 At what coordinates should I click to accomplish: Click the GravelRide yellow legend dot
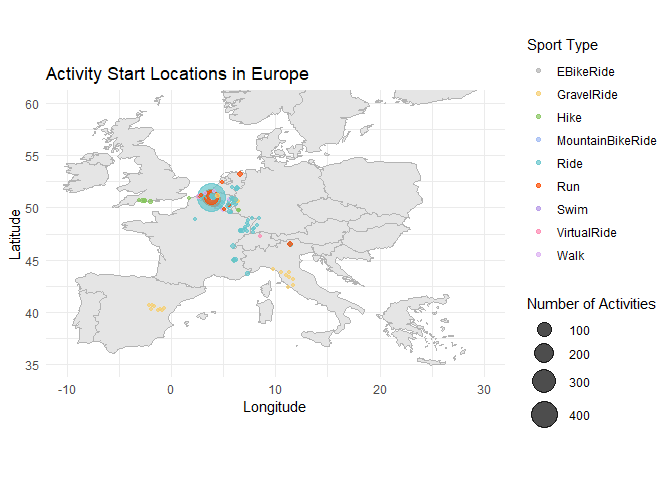(539, 95)
